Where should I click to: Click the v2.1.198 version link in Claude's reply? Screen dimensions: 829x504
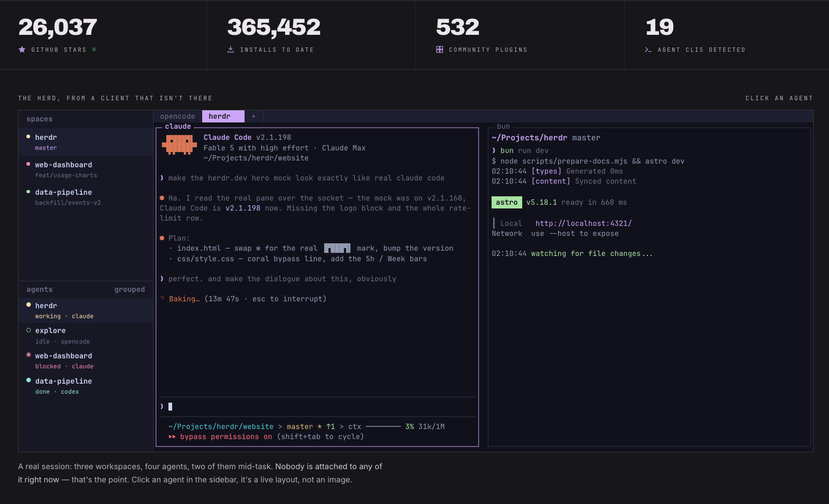click(243, 208)
